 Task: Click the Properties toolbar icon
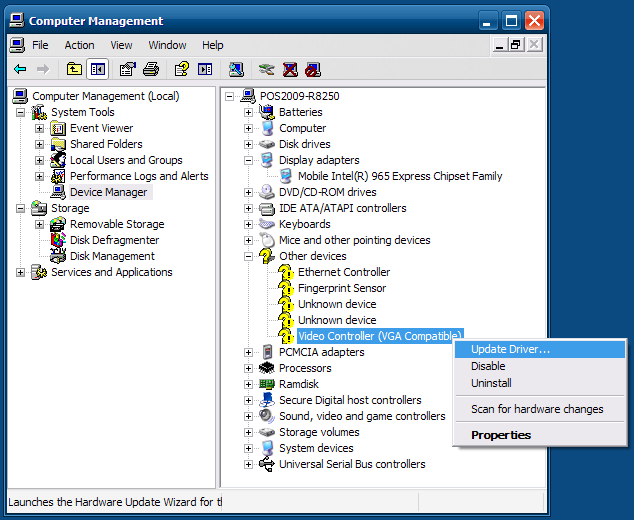pyautogui.click(x=127, y=69)
